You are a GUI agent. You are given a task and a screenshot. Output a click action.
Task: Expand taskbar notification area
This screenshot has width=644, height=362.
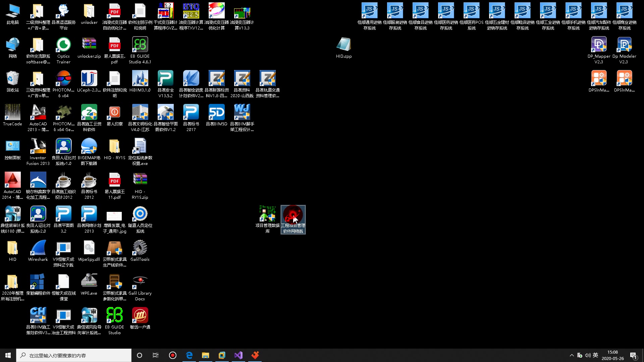click(x=571, y=355)
